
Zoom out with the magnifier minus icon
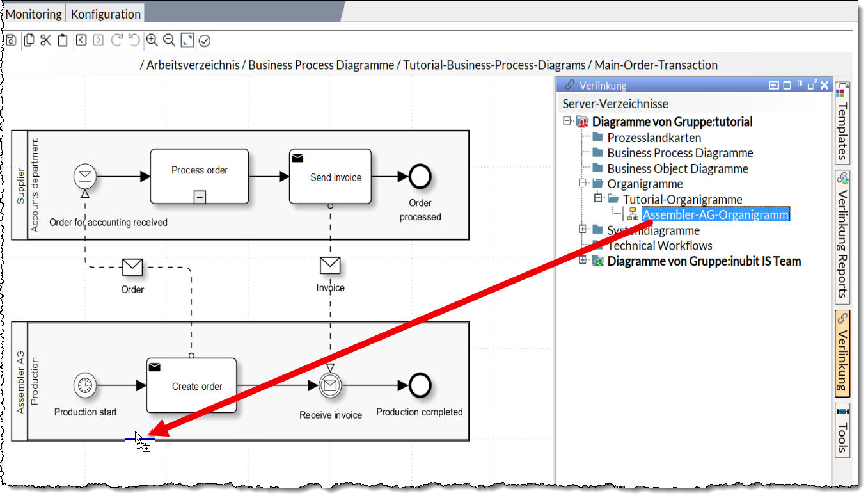coord(169,40)
